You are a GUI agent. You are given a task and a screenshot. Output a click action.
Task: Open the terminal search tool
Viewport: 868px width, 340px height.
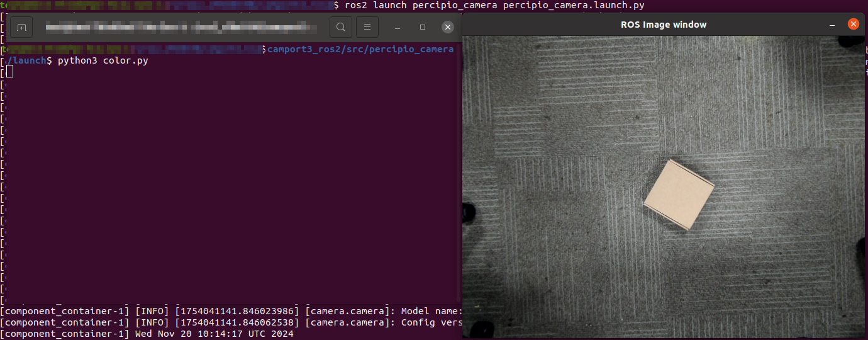pyautogui.click(x=340, y=28)
